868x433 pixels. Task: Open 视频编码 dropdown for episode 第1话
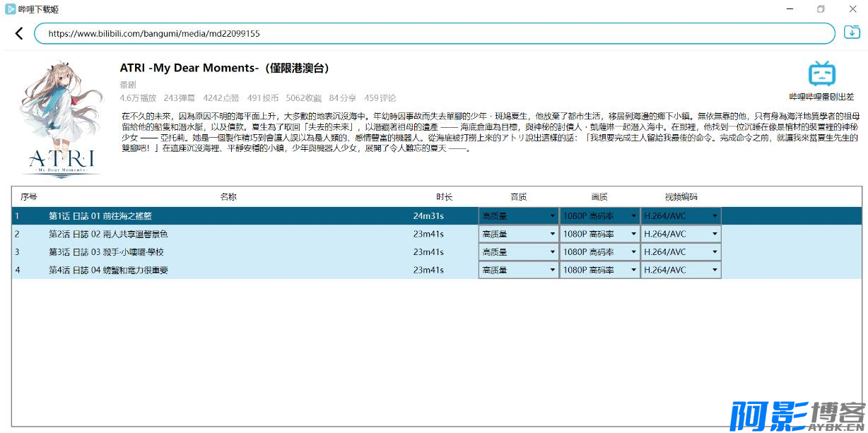pos(681,215)
